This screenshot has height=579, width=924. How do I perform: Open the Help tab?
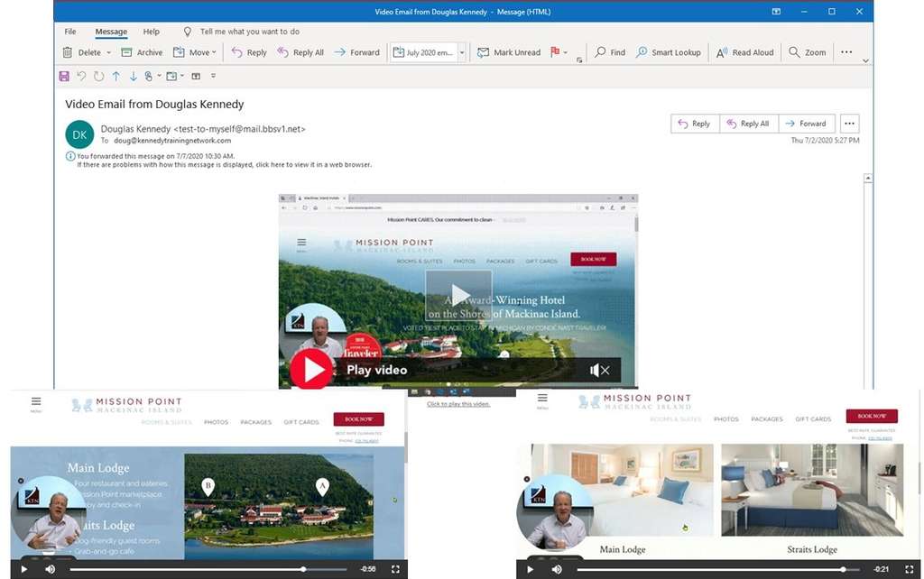151,32
